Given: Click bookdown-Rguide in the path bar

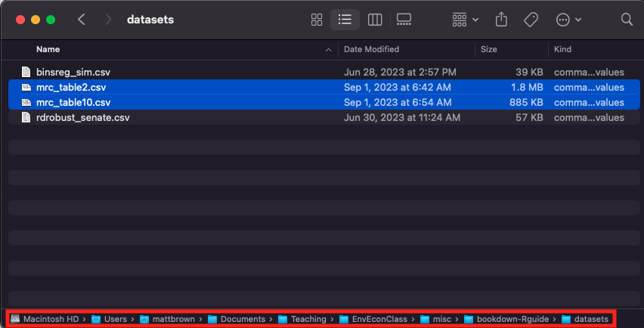Looking at the screenshot, I should 508,319.
